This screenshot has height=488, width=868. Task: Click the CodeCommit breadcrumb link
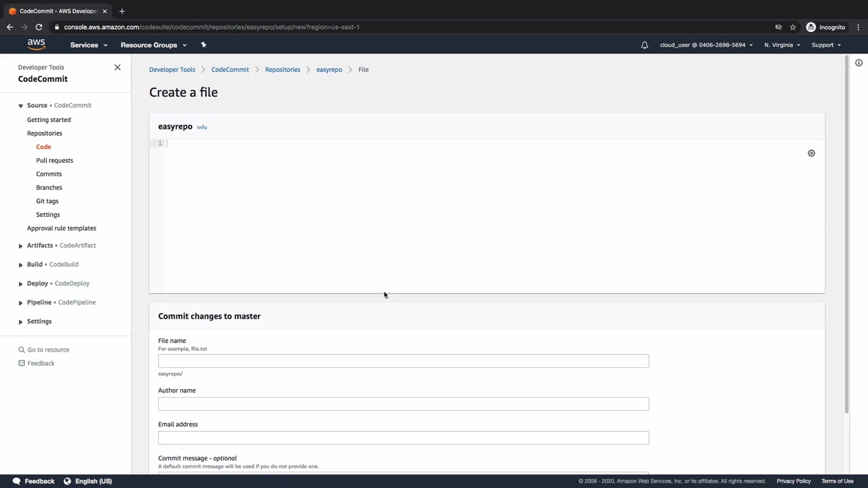(x=230, y=69)
